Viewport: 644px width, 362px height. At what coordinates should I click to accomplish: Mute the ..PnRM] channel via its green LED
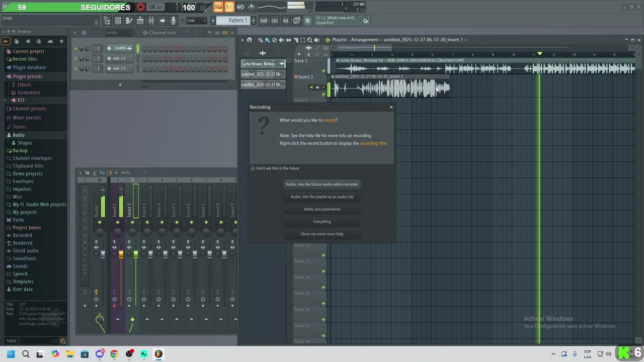tap(75, 49)
